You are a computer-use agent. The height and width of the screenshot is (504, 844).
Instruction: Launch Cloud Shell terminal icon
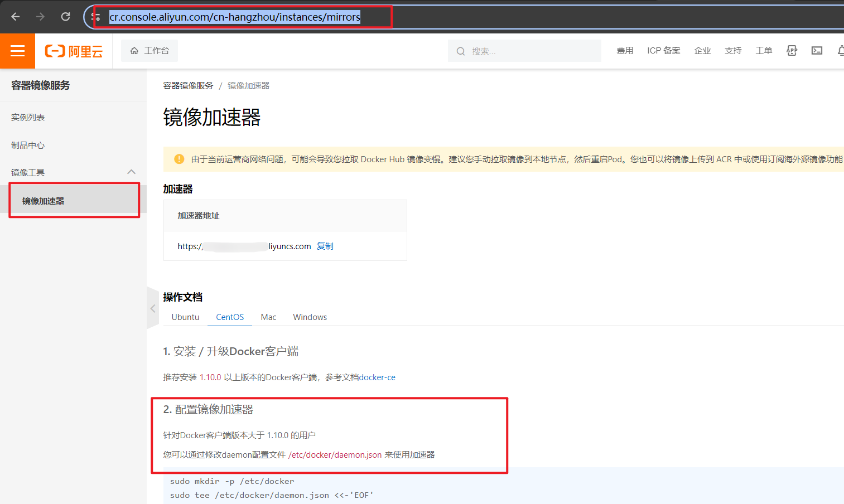817,51
